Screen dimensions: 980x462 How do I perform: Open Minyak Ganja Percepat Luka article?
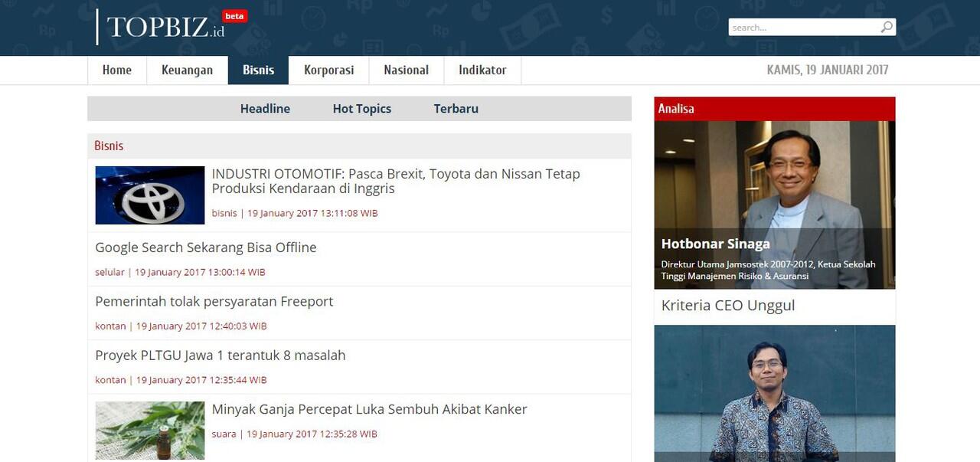coord(370,409)
